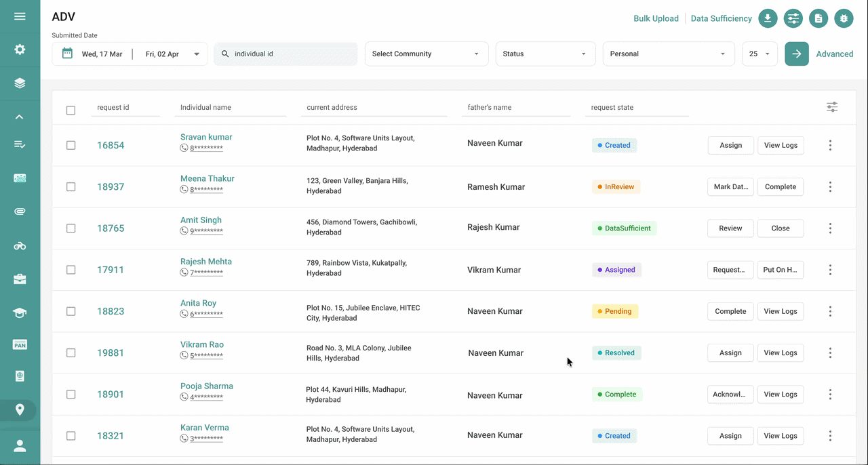Viewport: 868px width, 465px height.
Task: Open the Submitted Date range dropdown
Action: coord(130,54)
